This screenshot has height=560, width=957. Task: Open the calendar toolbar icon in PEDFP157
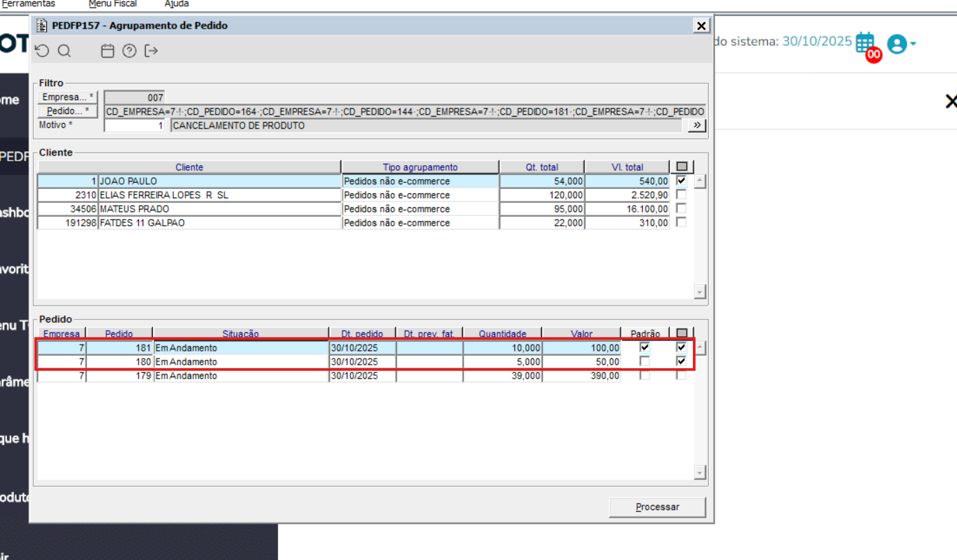tap(108, 51)
